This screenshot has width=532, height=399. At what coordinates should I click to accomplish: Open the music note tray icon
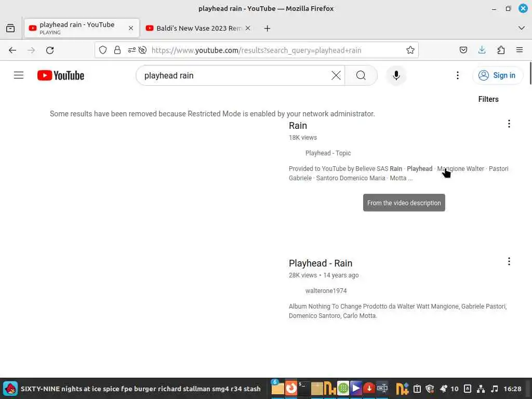pyautogui.click(x=495, y=389)
